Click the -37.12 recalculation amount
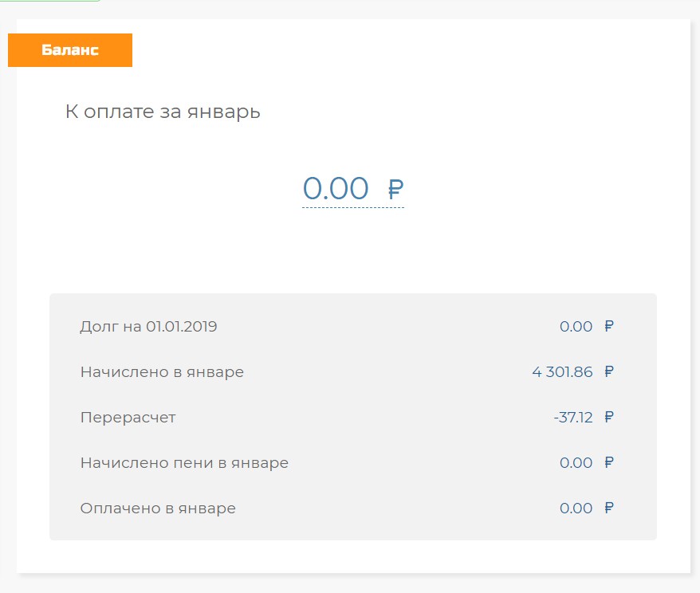The height and width of the screenshot is (593, 700). (x=573, y=417)
